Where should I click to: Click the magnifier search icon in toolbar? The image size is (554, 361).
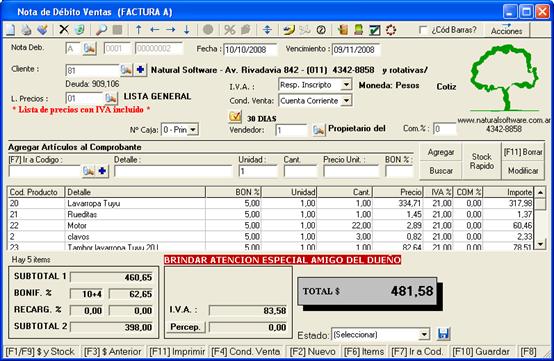click(x=101, y=30)
